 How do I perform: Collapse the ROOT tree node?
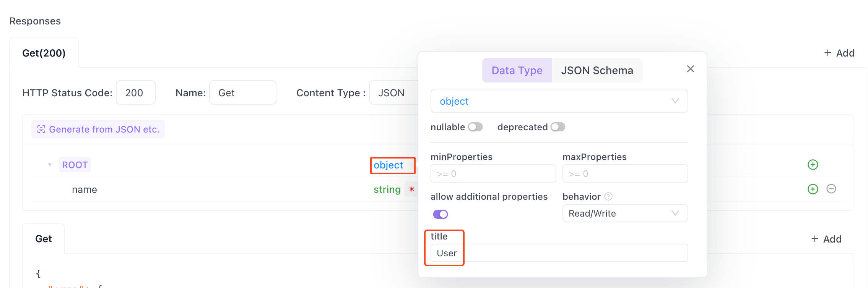click(x=50, y=165)
